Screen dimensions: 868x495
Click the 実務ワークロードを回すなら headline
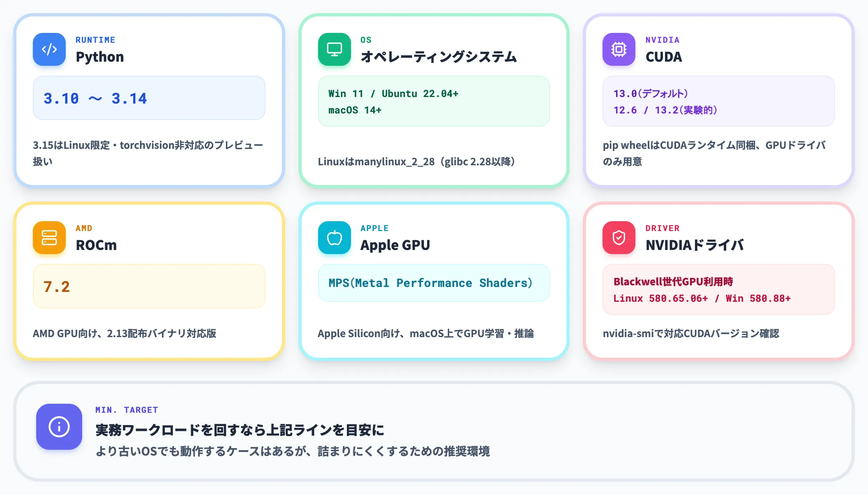(x=240, y=430)
